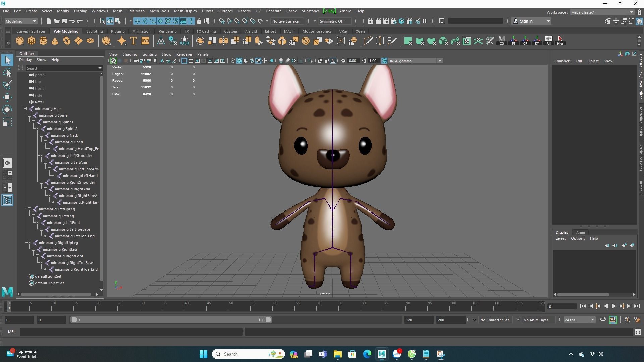Click the No Character Set button
644x362 pixels.
[x=494, y=320]
